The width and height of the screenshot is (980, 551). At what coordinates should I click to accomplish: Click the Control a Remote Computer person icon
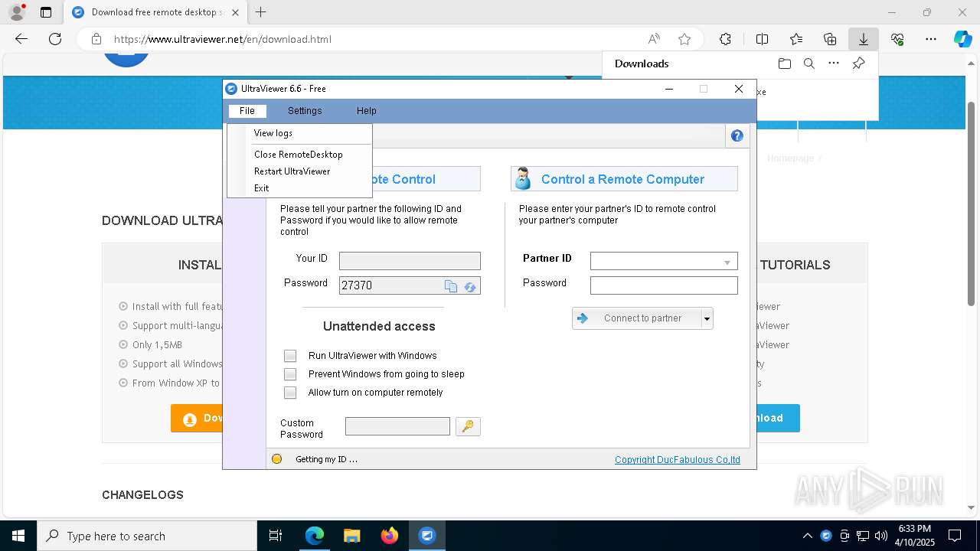523,179
